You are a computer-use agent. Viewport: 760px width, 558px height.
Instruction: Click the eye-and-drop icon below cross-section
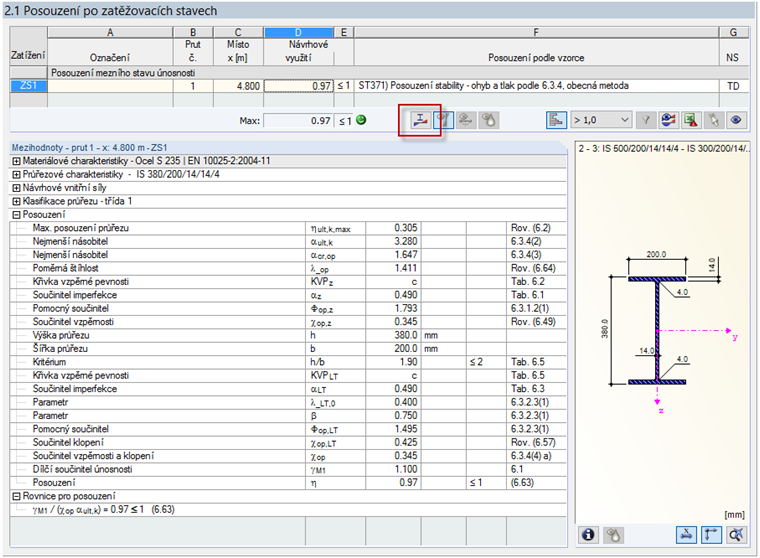(614, 535)
